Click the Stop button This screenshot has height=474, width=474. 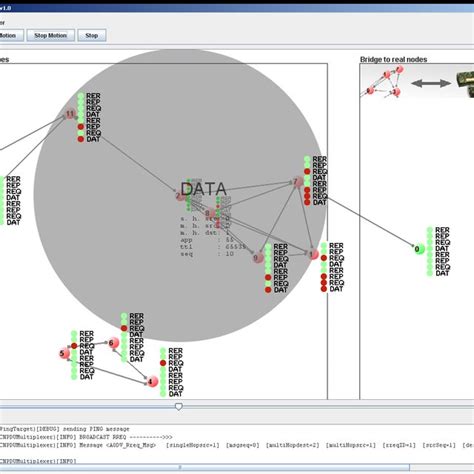coord(92,35)
